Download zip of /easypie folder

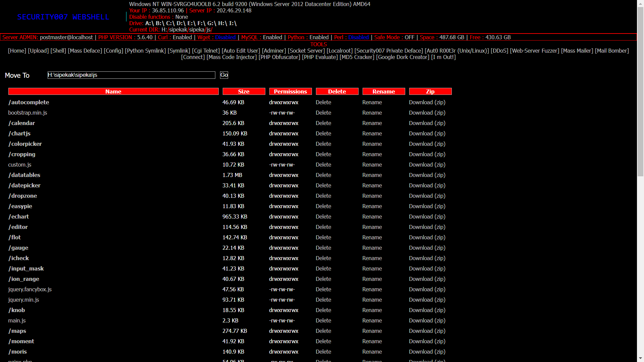pyautogui.click(x=427, y=206)
